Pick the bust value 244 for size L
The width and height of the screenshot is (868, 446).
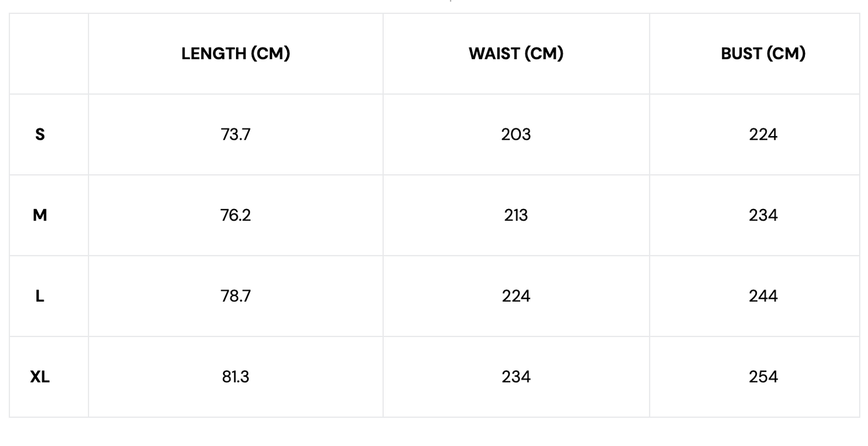[763, 296]
